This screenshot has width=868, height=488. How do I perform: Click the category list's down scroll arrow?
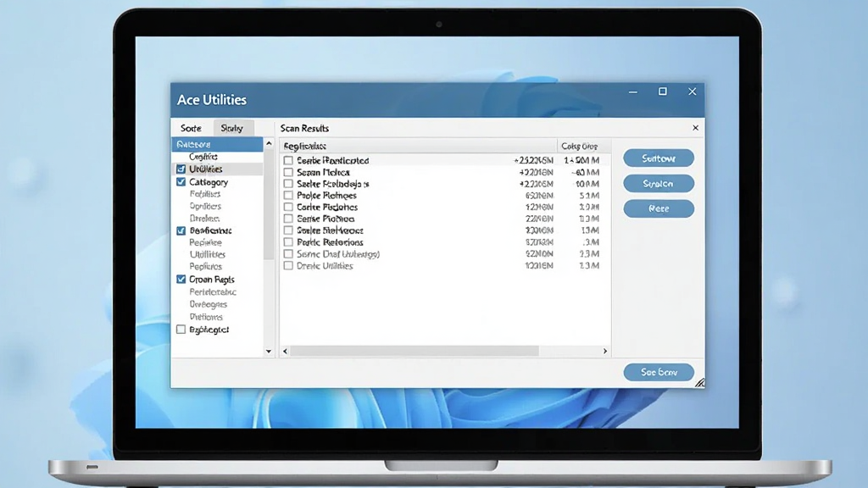point(269,352)
